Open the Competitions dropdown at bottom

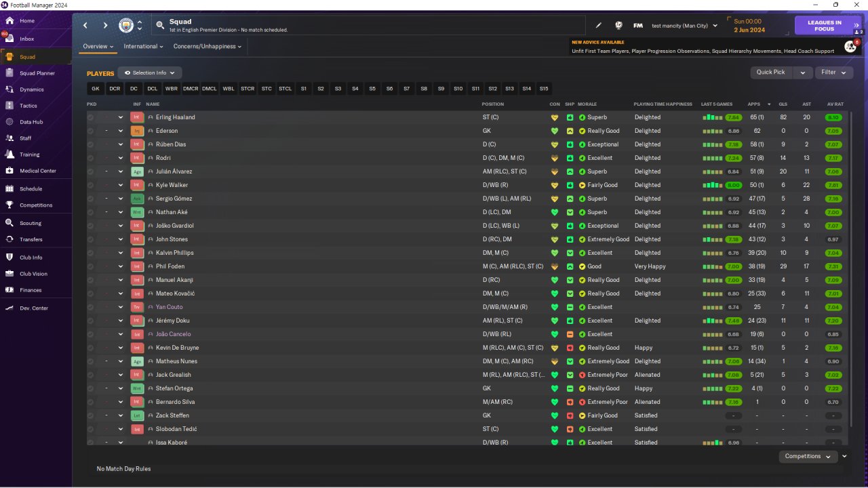tap(808, 456)
